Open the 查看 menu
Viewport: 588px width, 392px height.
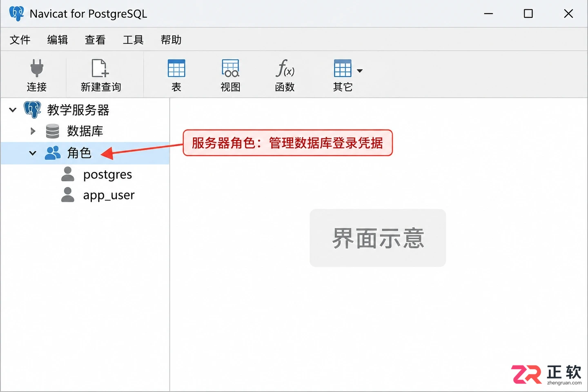tap(95, 40)
